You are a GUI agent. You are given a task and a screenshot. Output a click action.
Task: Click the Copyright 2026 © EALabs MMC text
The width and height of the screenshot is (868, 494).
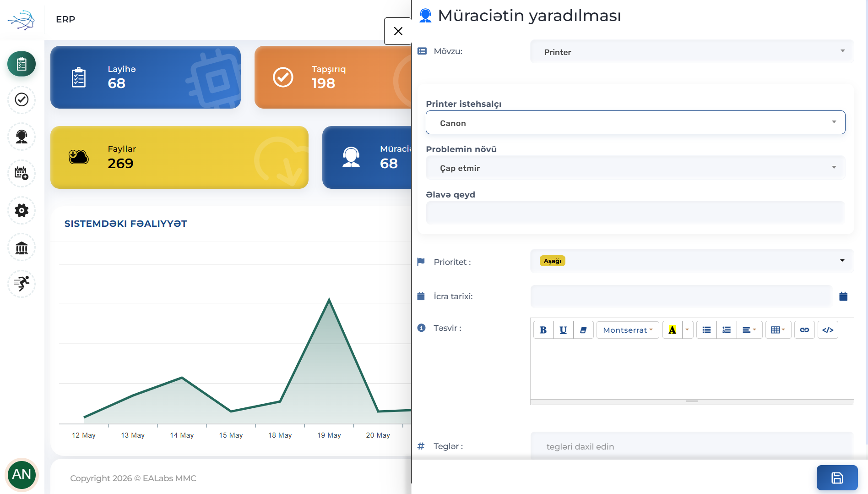(x=133, y=478)
